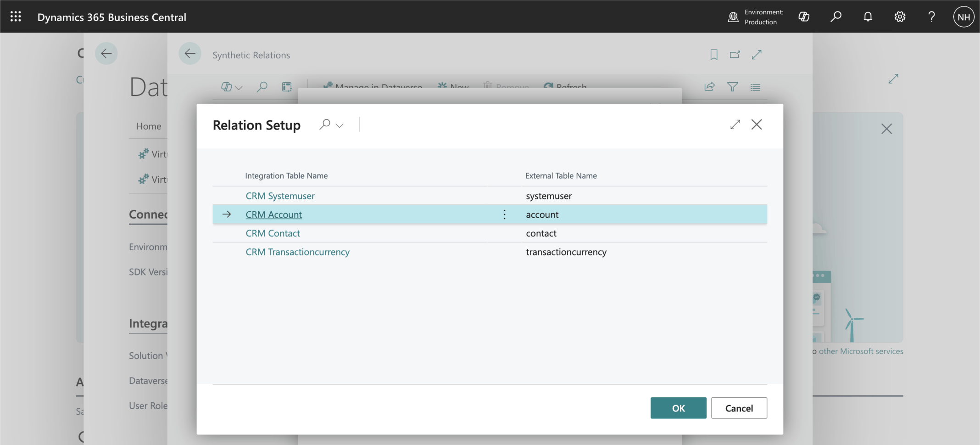Click Manage in Dataverse in the toolbar
980x445 pixels.
coord(372,87)
